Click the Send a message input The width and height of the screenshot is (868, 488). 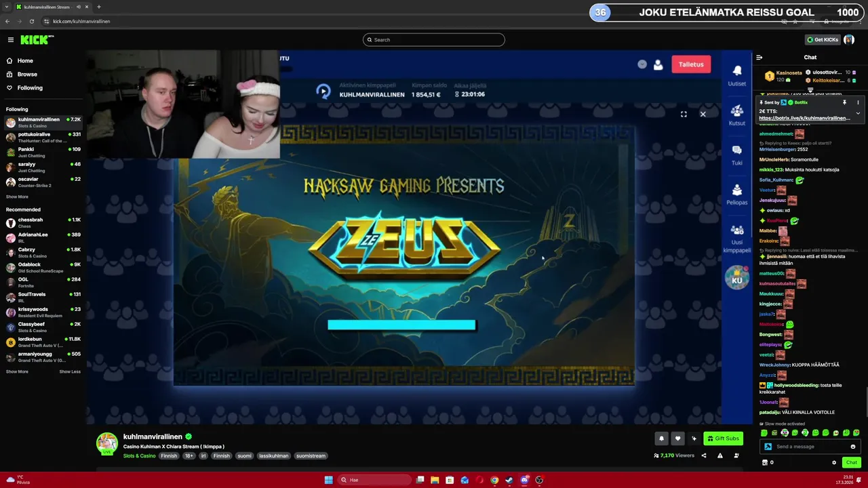coord(811,447)
